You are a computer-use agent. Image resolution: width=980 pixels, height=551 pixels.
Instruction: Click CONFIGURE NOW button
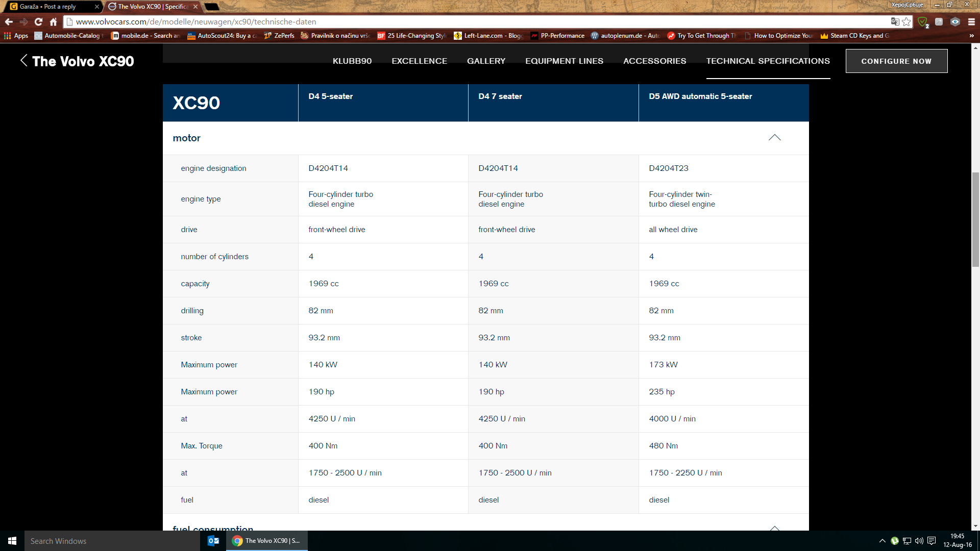(x=896, y=61)
